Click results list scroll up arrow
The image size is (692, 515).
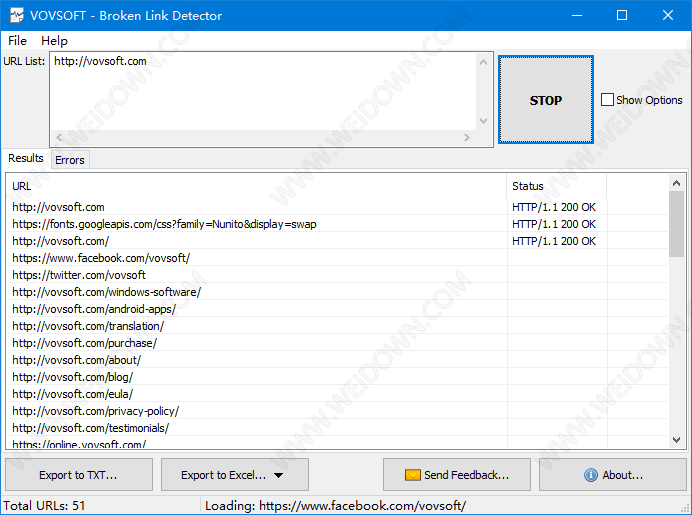[676, 183]
